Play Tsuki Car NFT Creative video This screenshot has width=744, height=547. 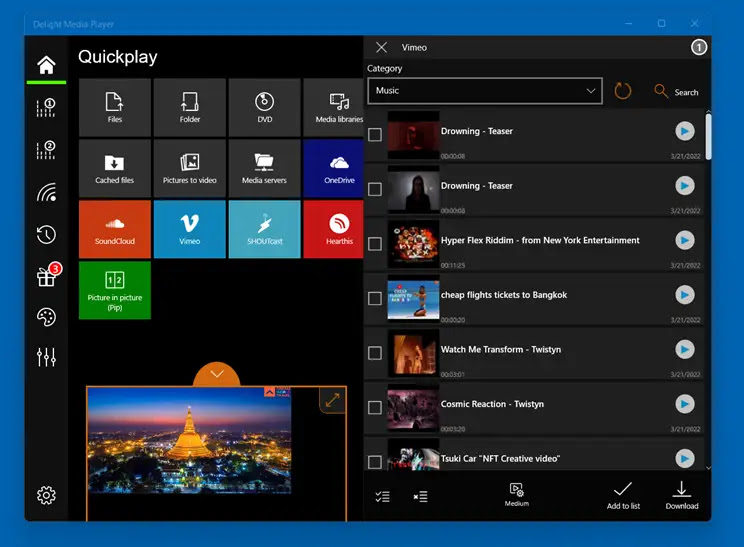(x=685, y=458)
